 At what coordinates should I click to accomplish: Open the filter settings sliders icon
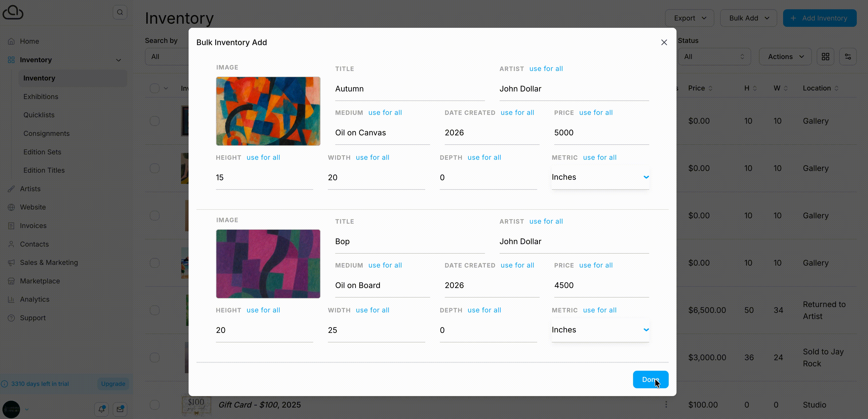click(x=848, y=57)
